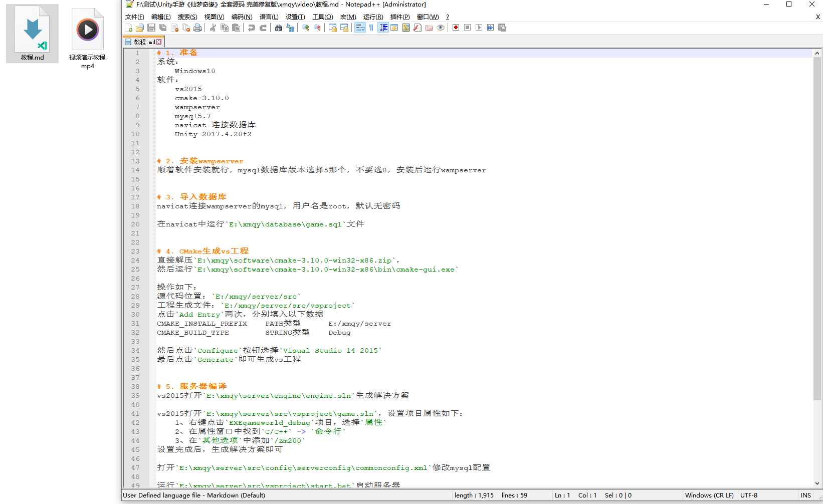823x504 pixels.
Task: Undo the last edit using the toolbar
Action: (252, 28)
